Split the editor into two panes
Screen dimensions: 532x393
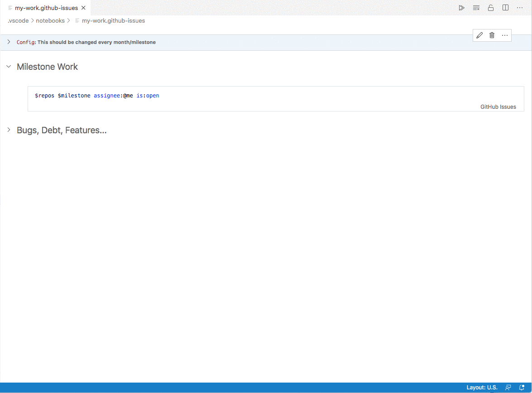coord(505,7)
